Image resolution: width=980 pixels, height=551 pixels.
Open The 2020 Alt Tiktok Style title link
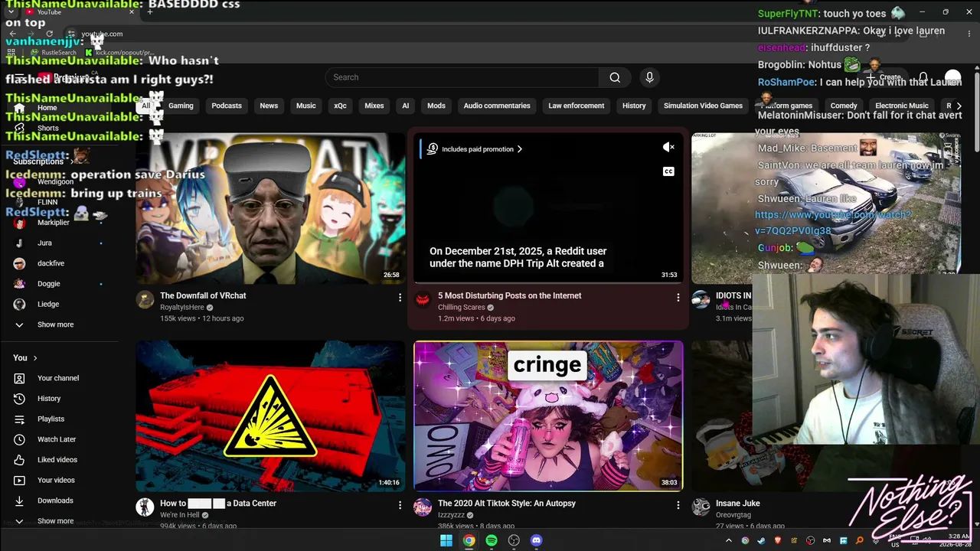pyautogui.click(x=507, y=504)
